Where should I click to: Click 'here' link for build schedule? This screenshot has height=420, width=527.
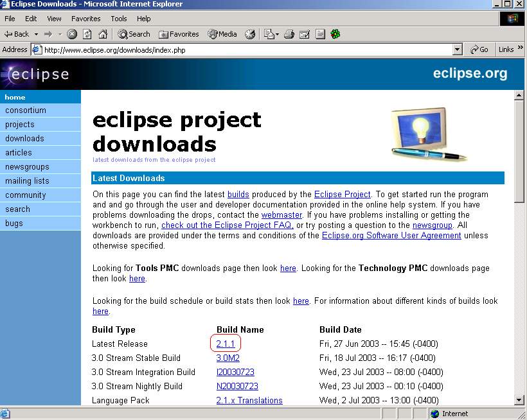point(301,301)
